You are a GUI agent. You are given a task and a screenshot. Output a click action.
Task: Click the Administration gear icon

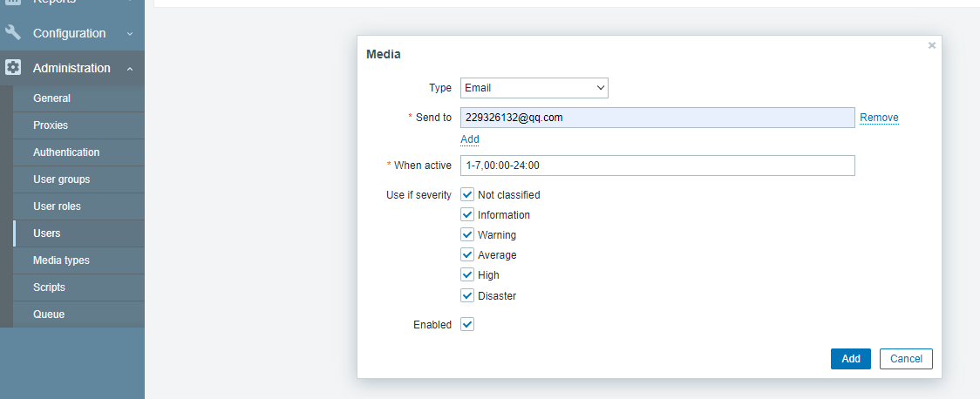[13, 67]
